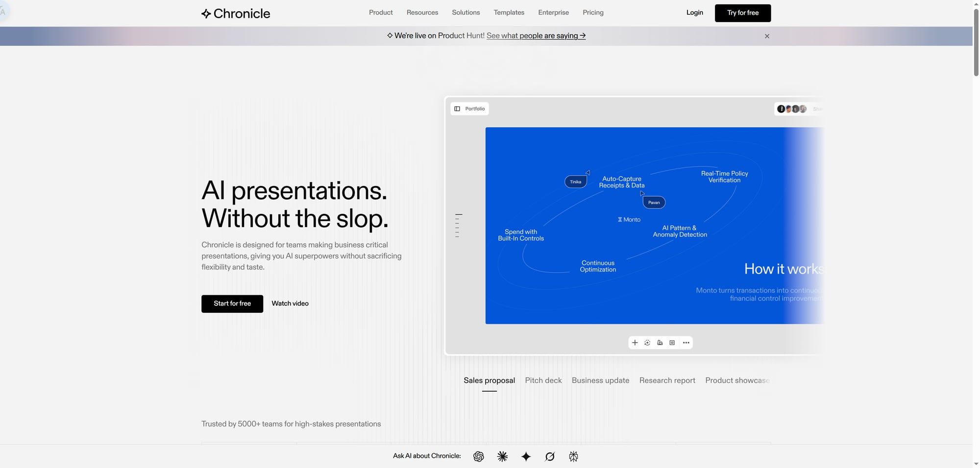Click the sidebar panel icon beside Portfolio

457,109
